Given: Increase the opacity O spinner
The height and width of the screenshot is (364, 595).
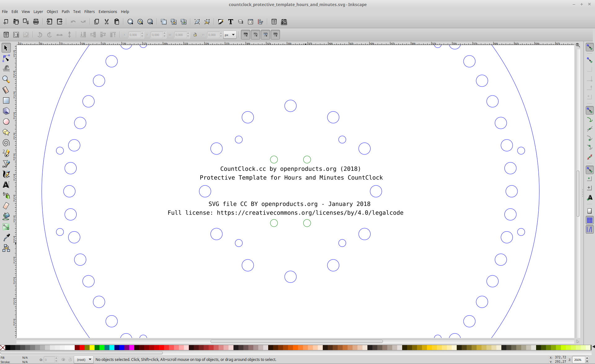Looking at the screenshot, I should coord(56,358).
